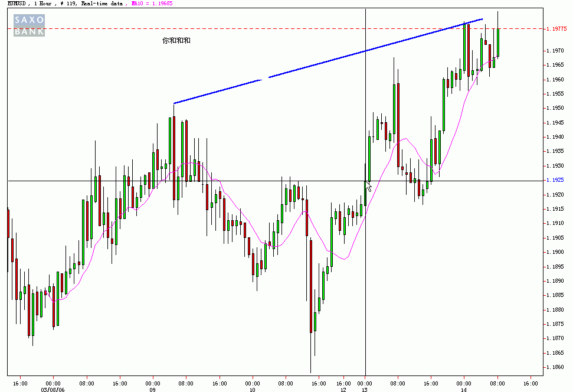Click the 1.1905 price axis label
573x392 pixels.
555,238
